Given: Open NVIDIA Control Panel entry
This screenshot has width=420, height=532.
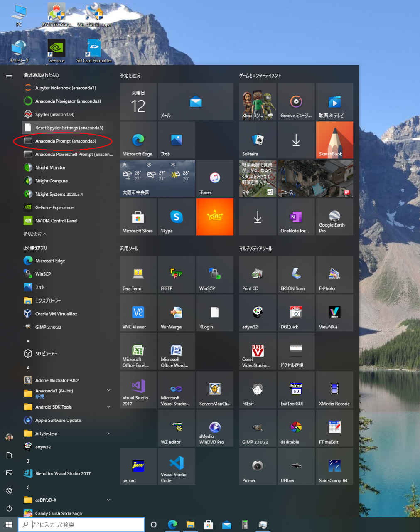Looking at the screenshot, I should click(x=67, y=221).
